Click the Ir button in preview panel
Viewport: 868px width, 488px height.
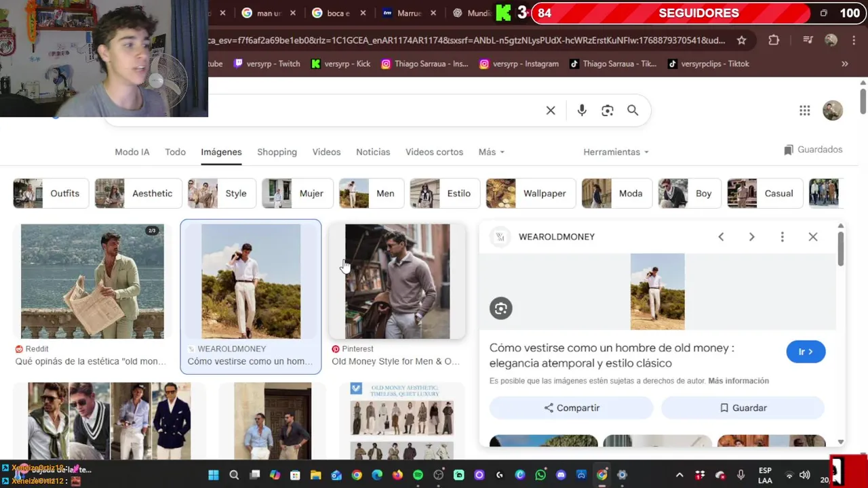806,352
